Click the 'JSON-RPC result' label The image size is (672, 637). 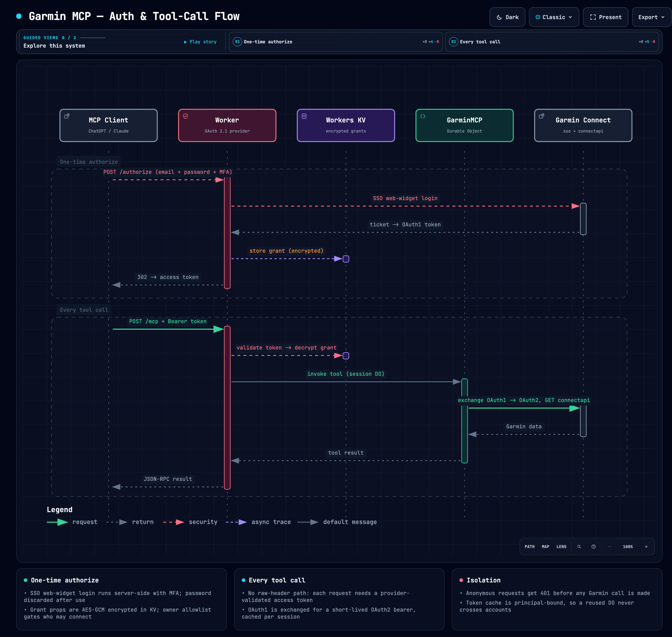pos(168,479)
